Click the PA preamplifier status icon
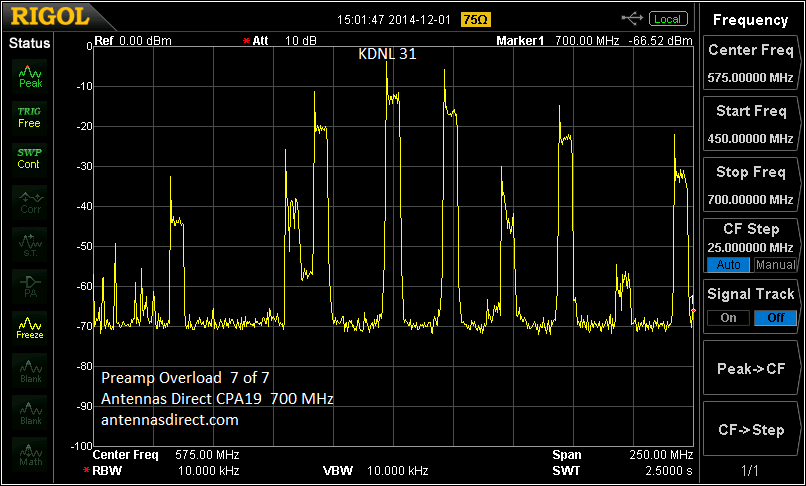This screenshot has height=486, width=806. coord(30,287)
